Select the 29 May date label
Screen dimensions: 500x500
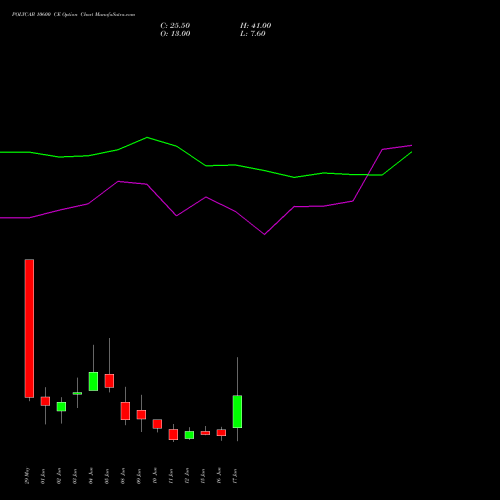(x=27, y=476)
